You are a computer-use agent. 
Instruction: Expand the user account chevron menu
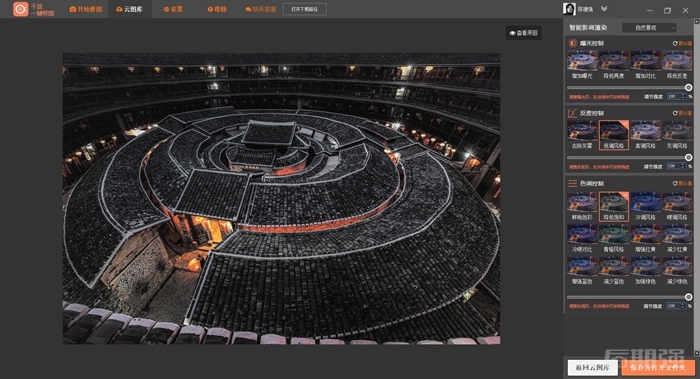(x=604, y=8)
